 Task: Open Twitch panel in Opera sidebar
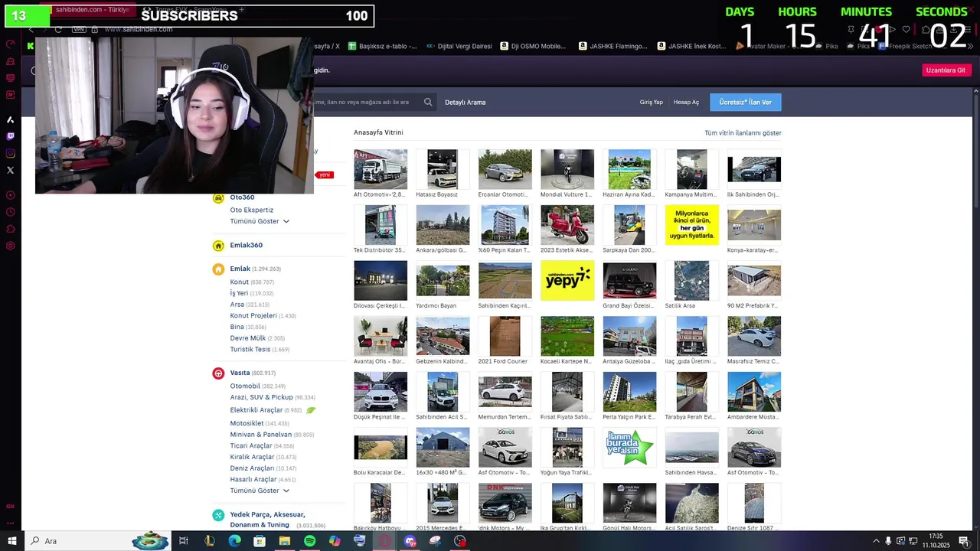(10, 136)
